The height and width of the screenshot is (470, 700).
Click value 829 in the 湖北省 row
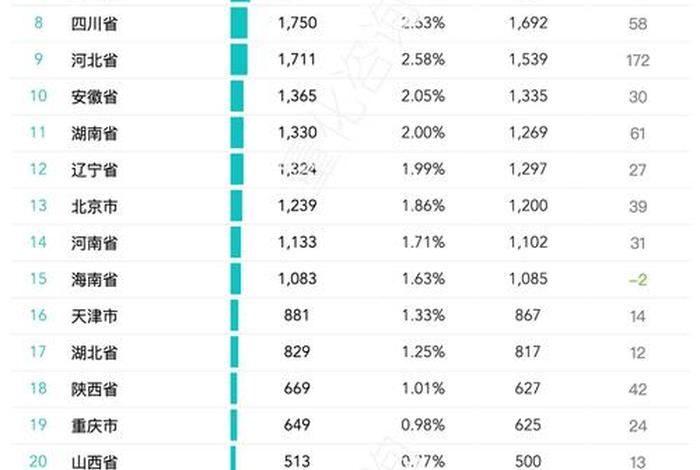click(297, 352)
